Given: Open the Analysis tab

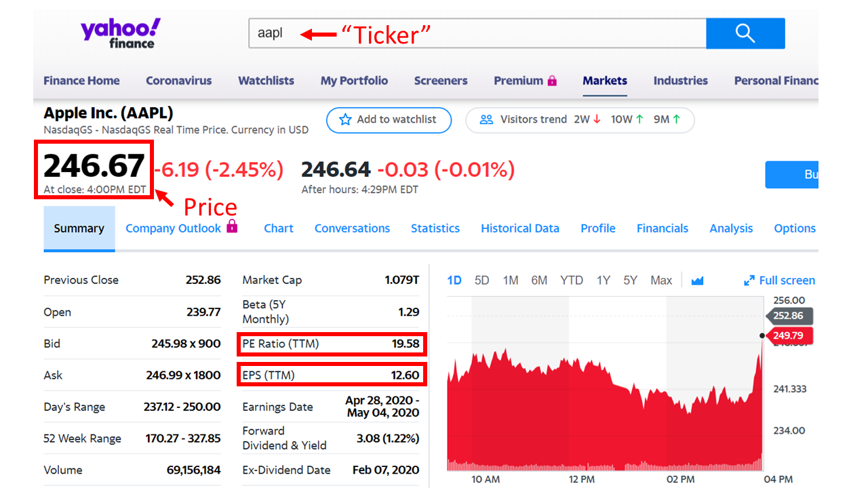Looking at the screenshot, I should click(x=731, y=228).
